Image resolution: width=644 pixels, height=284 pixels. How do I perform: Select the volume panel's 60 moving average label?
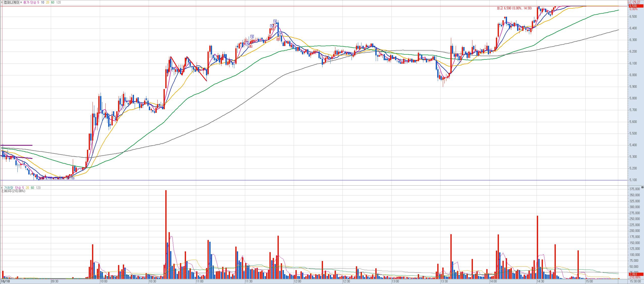32,188
